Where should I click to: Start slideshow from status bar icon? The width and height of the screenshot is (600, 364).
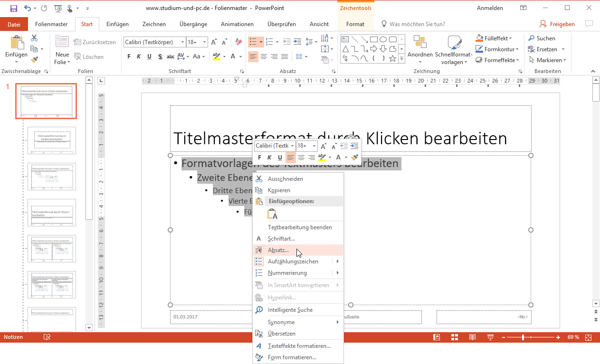tap(490, 337)
